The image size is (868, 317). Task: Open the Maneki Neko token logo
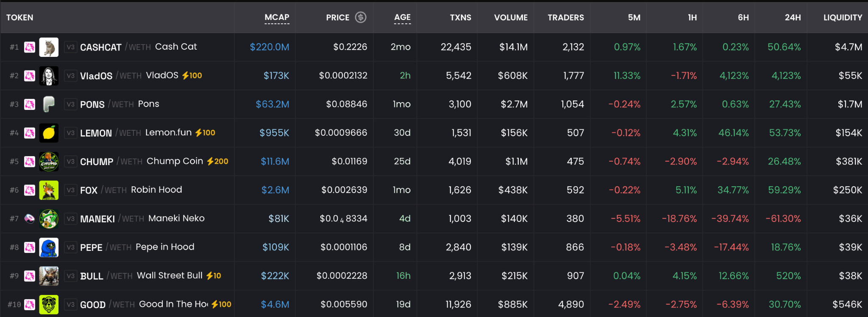point(49,219)
